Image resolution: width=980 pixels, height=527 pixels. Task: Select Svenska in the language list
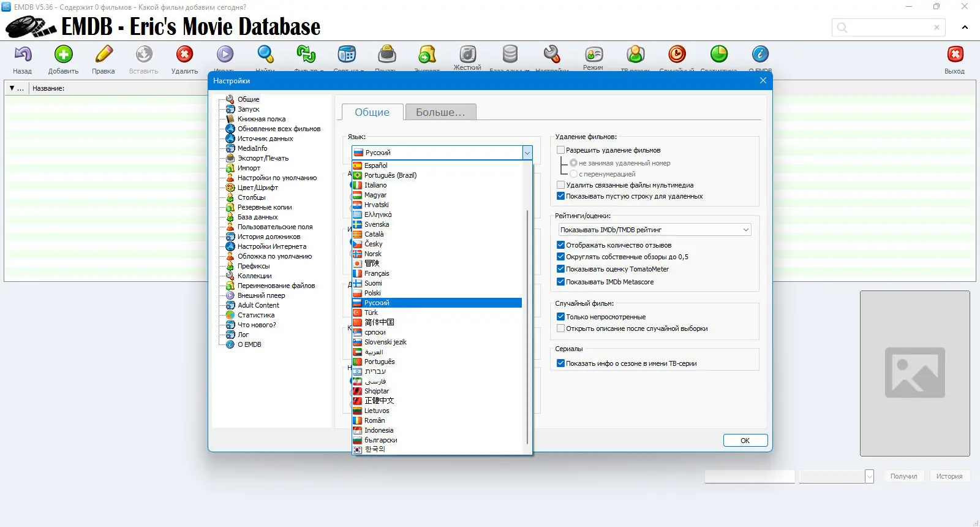[x=437, y=224]
